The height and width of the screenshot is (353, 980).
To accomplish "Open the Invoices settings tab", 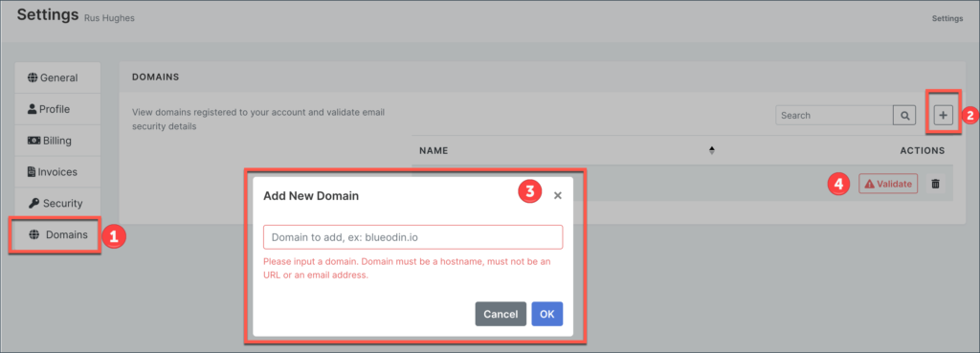I will pyautogui.click(x=57, y=172).
